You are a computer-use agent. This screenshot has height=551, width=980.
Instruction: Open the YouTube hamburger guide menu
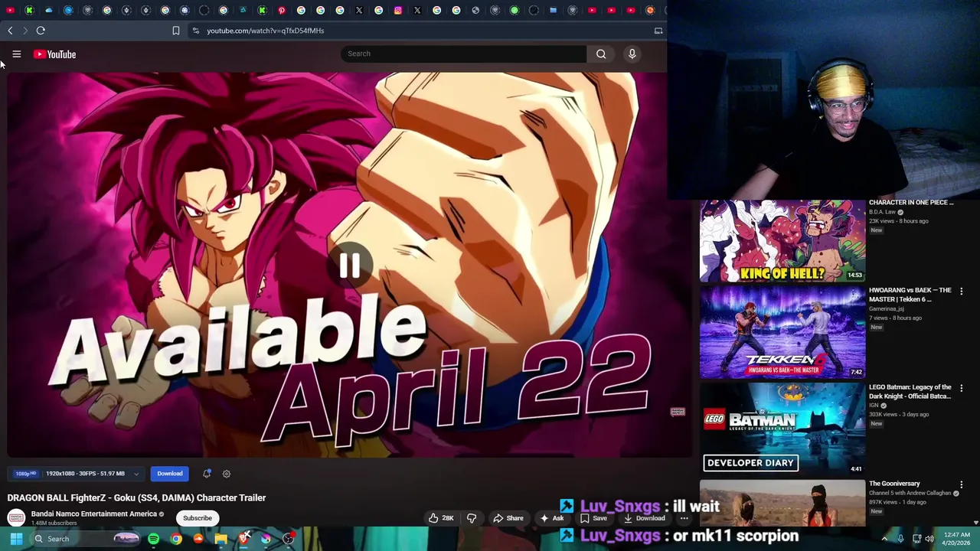[x=16, y=54]
